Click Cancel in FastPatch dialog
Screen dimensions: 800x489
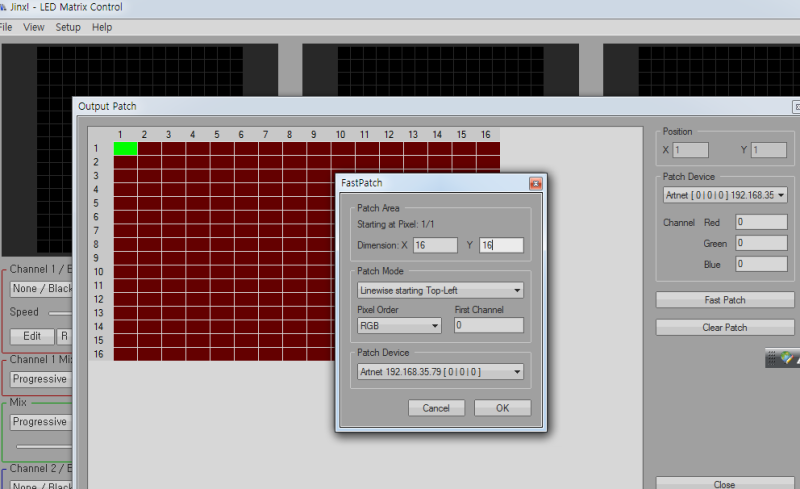point(436,408)
